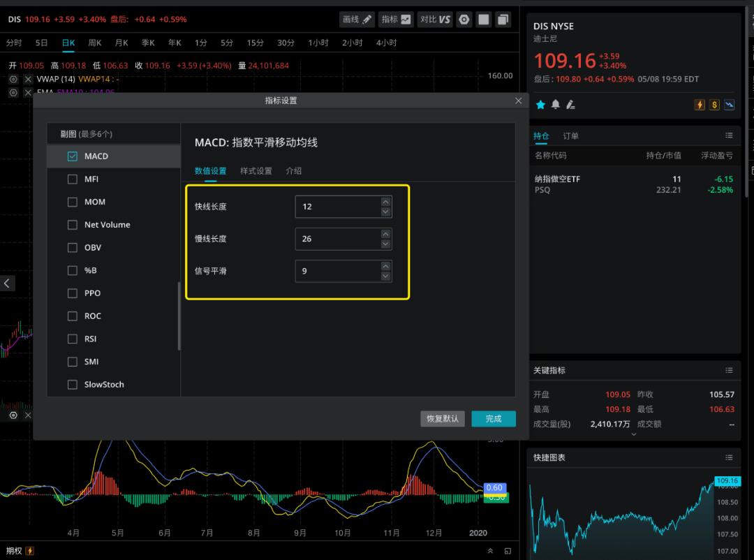Click the 完成 button to confirm
The width and height of the screenshot is (754, 560).
point(494,419)
